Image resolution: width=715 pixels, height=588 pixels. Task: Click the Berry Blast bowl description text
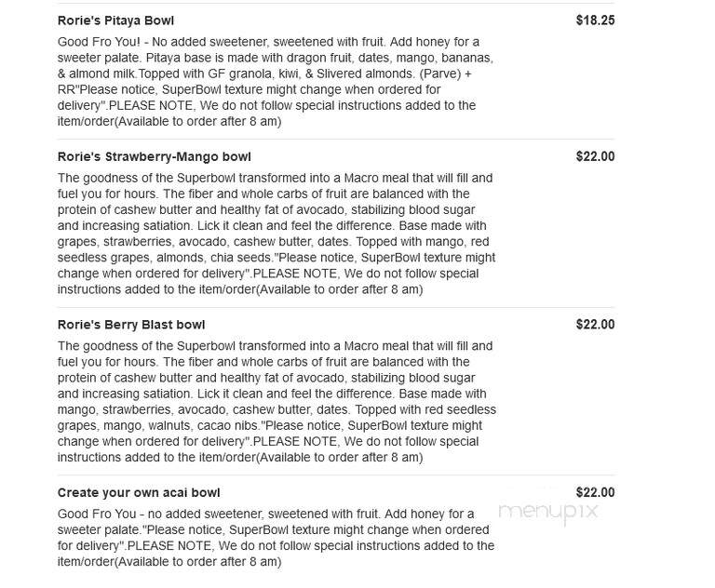277,401
